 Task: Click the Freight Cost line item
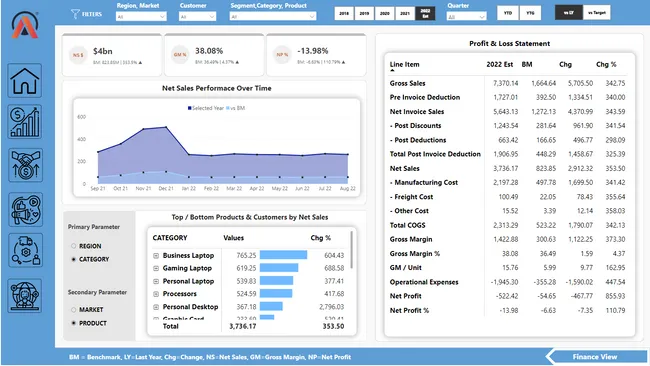411,197
